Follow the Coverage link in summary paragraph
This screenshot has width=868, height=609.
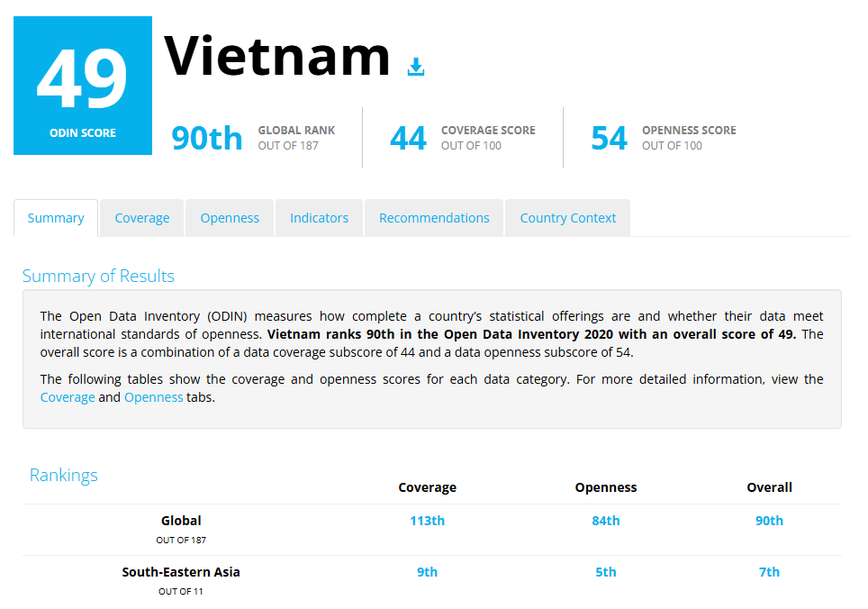(x=68, y=397)
